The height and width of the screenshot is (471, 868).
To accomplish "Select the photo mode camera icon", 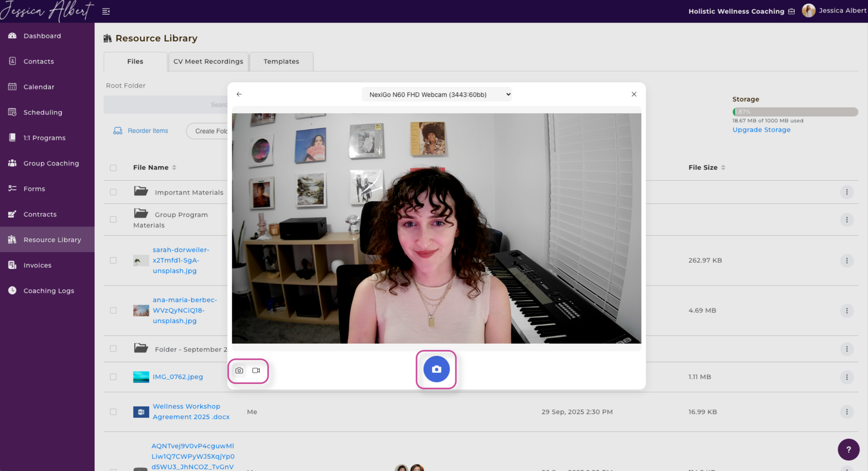I will (239, 370).
